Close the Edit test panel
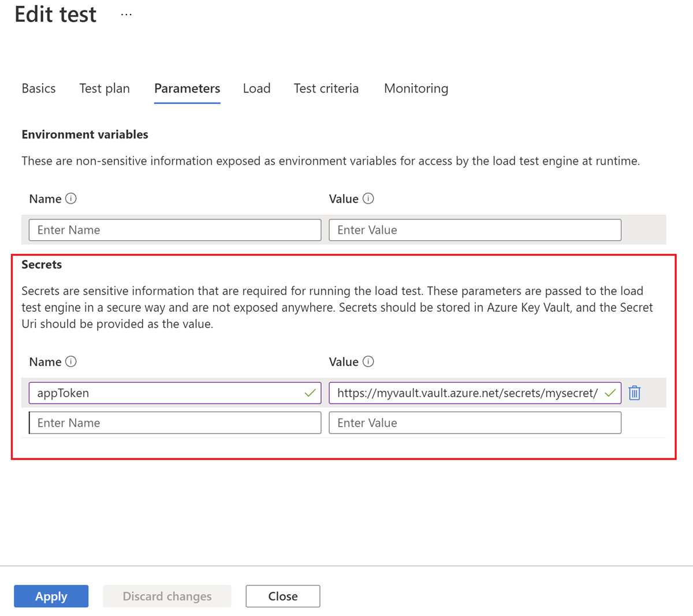 point(282,596)
